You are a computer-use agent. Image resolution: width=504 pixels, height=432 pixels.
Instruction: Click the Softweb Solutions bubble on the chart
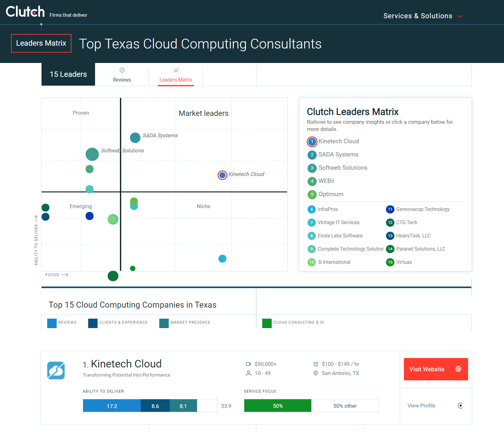coord(92,154)
